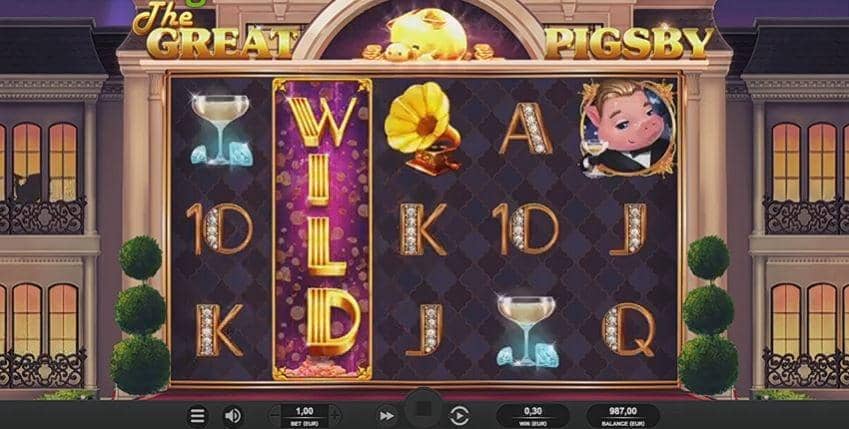This screenshot has width=849, height=429.
Task: Click the 0,30 win display
Action: tap(533, 415)
